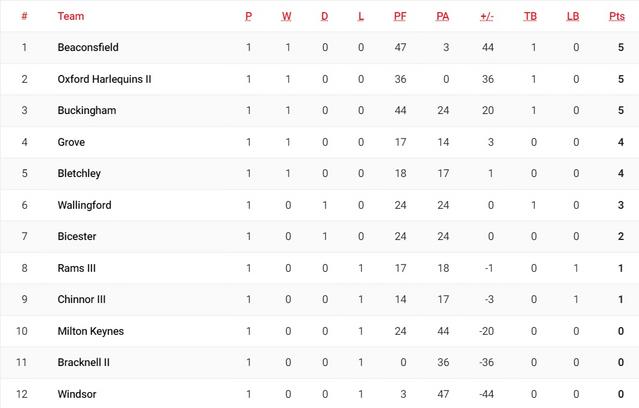Select the Bicester team name
Image resolution: width=639 pixels, height=408 pixels.
click(x=78, y=236)
